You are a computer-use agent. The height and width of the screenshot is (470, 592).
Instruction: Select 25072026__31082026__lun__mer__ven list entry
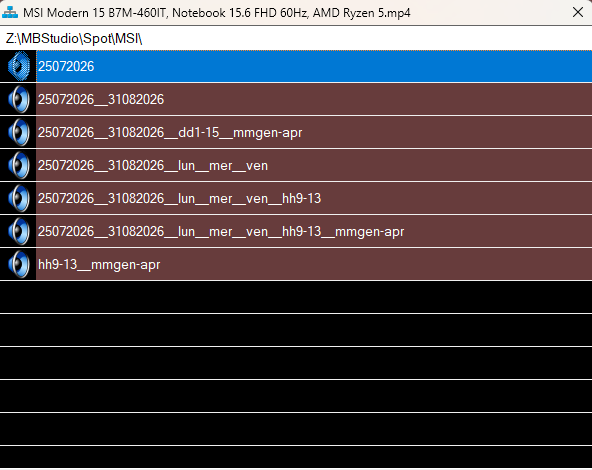(314, 165)
